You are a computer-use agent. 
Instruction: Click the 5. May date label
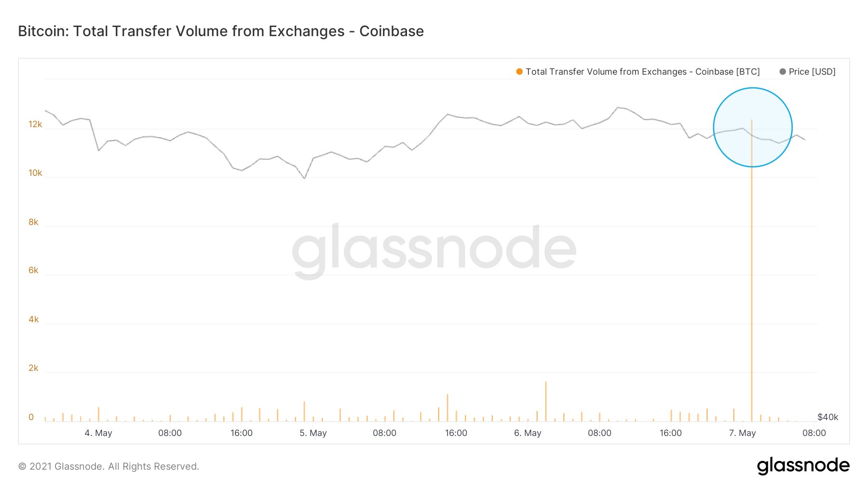[x=313, y=433]
